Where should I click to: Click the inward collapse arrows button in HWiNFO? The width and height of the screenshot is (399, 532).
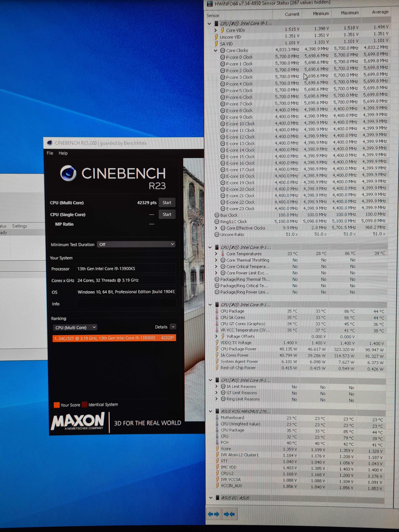coord(229,514)
